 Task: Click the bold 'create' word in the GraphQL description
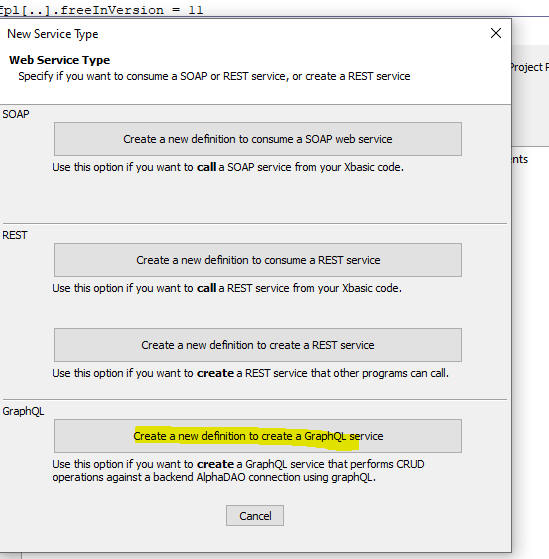tap(215, 464)
